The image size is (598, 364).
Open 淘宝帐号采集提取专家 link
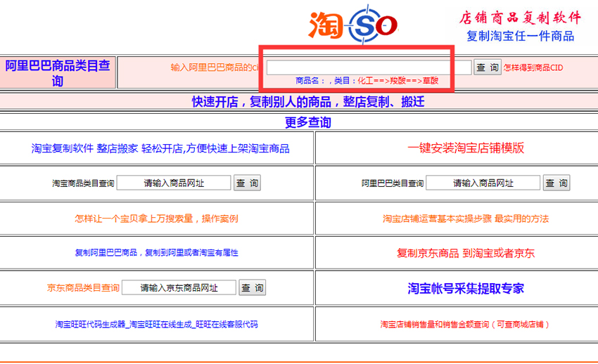[466, 288]
